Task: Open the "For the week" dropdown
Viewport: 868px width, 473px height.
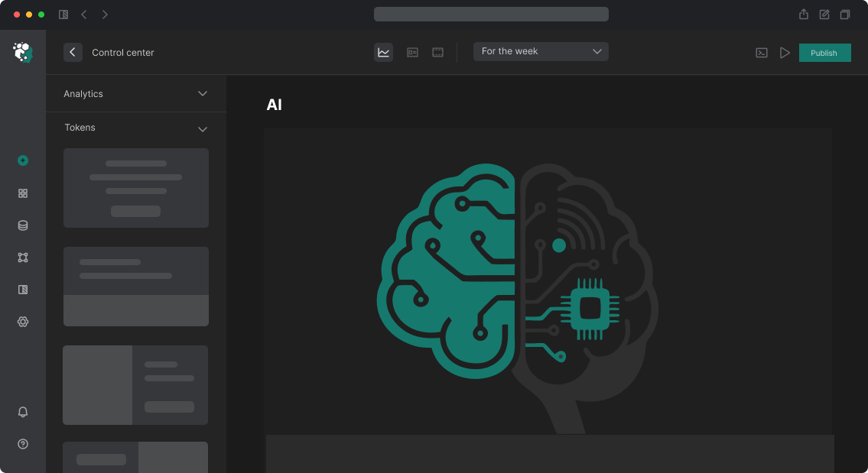Action: (x=541, y=51)
